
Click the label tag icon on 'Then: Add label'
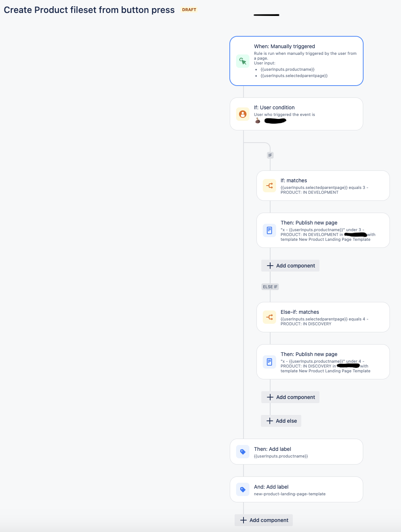(243, 452)
